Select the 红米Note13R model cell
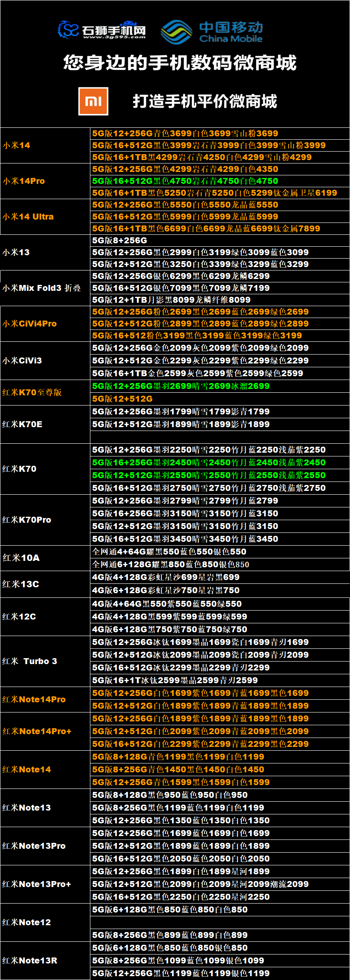Viewport: 350px width, 980px height. (x=45, y=960)
